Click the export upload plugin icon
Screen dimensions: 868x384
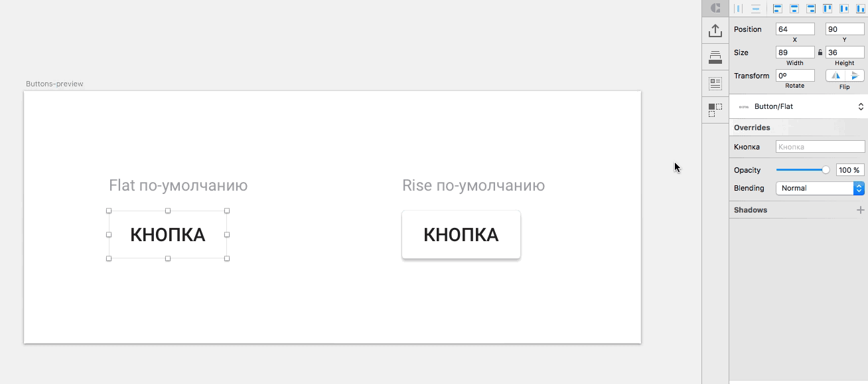[x=715, y=31]
